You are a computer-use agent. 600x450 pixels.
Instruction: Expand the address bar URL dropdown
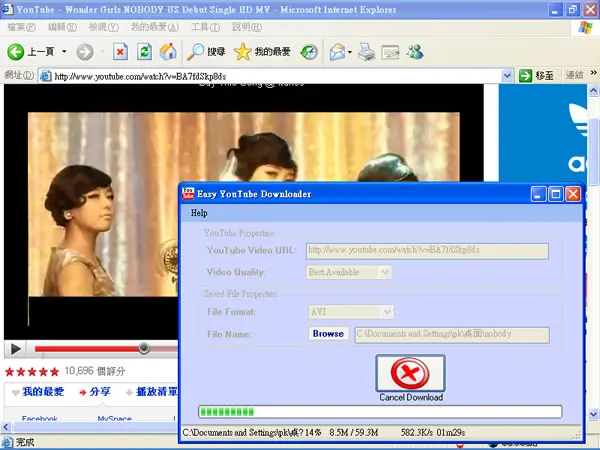(507, 76)
